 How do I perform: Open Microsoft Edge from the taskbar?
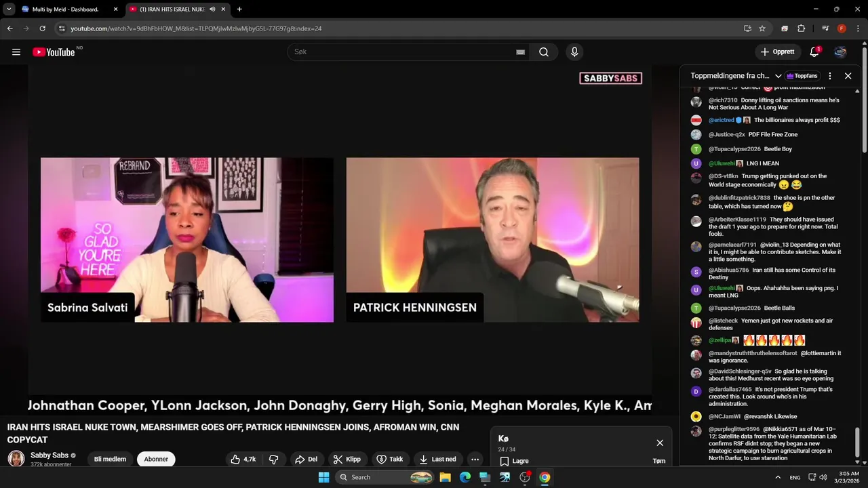tap(465, 477)
